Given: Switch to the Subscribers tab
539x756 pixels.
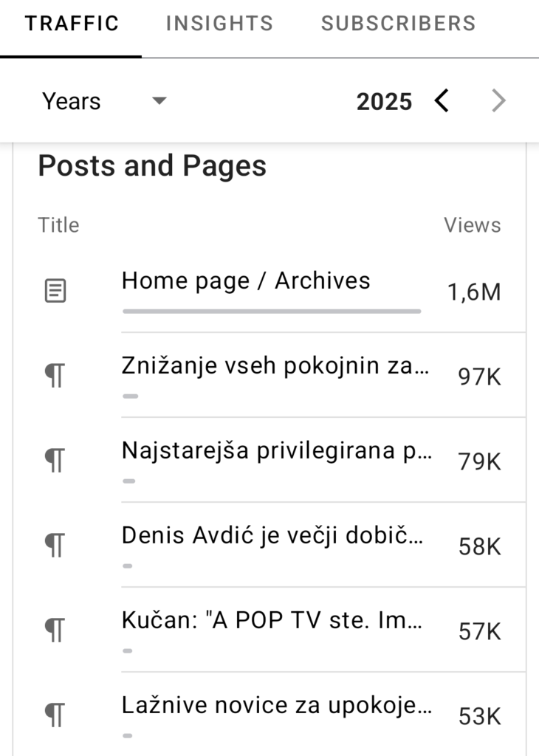Looking at the screenshot, I should [x=398, y=24].
